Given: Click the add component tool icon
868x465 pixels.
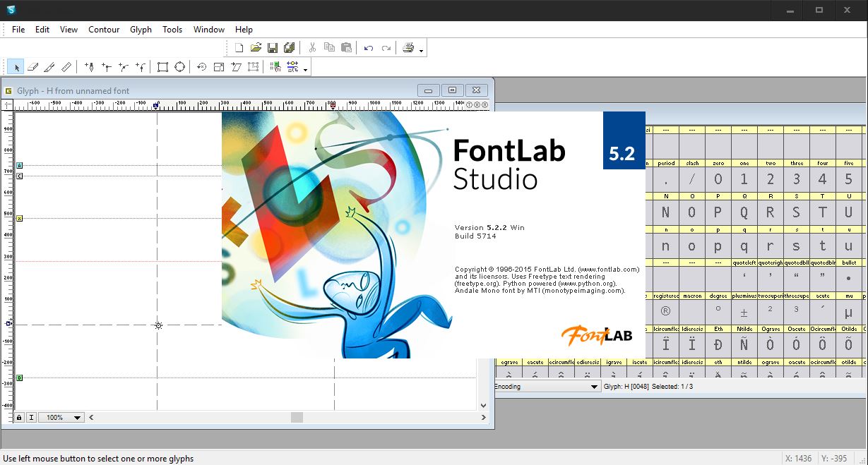Looking at the screenshot, I should [275, 67].
